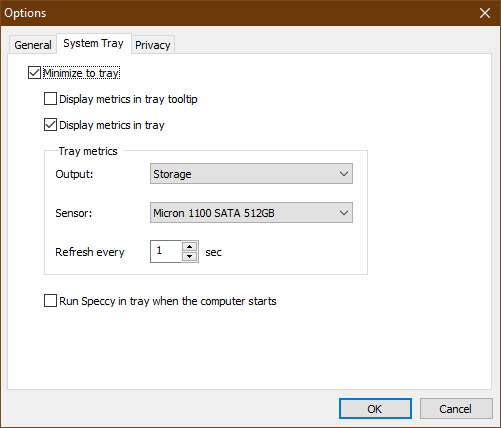Open the Privacy tab

tap(153, 45)
